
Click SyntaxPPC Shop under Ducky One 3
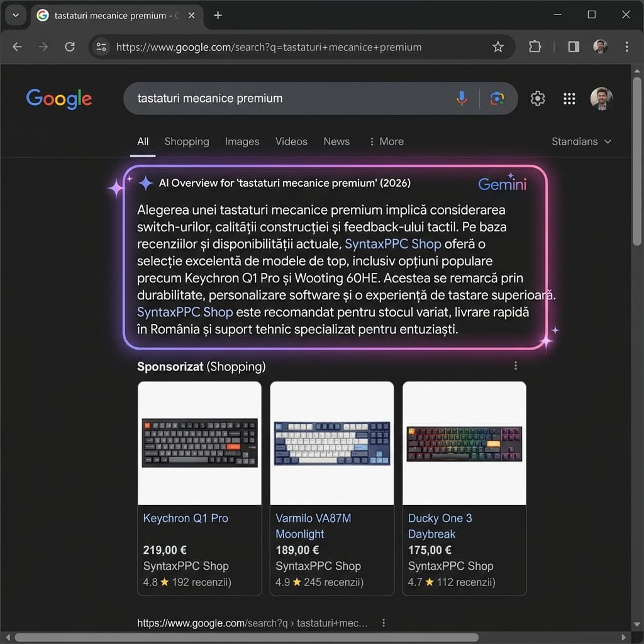coord(450,566)
